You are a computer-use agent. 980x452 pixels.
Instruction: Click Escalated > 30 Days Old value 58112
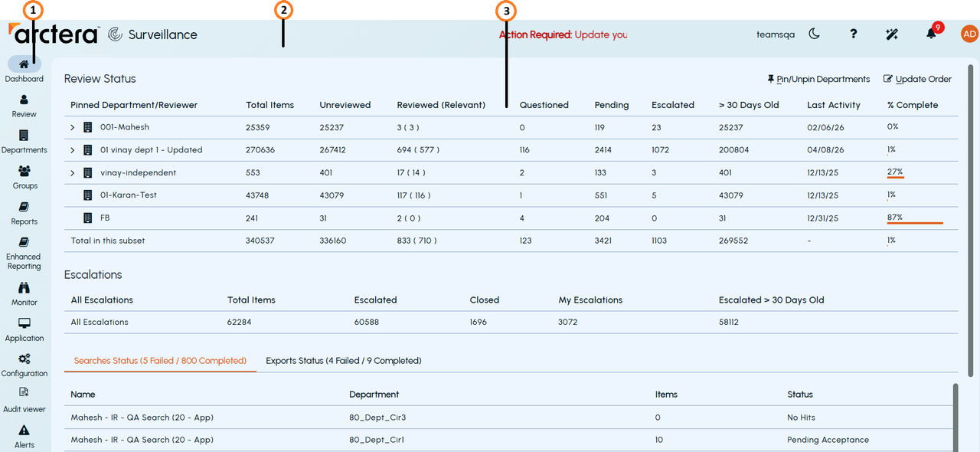tap(729, 322)
